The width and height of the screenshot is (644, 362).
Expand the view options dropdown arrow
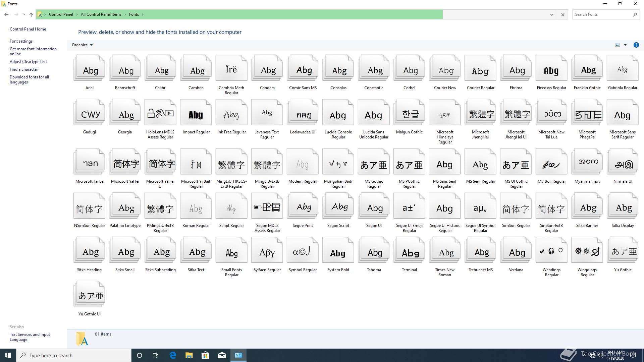[x=625, y=45]
